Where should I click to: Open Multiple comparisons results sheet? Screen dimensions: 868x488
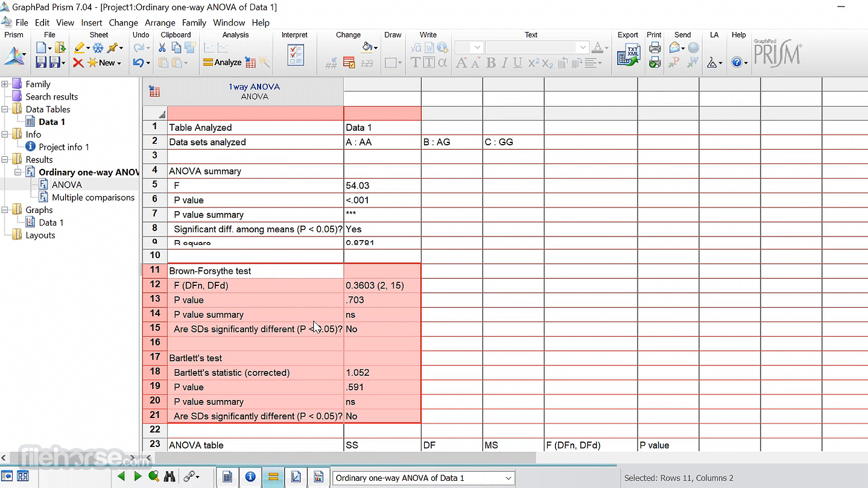coord(93,198)
